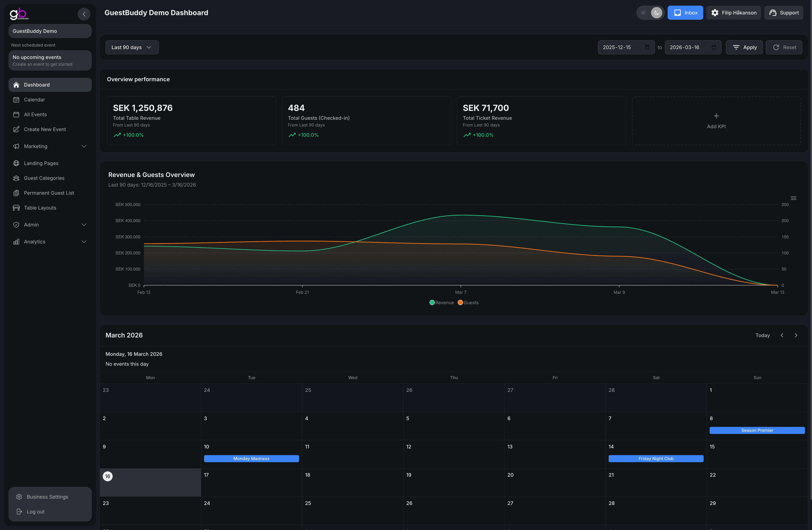Switch theme using the moon toggle
The image size is (812, 530).
(x=656, y=13)
